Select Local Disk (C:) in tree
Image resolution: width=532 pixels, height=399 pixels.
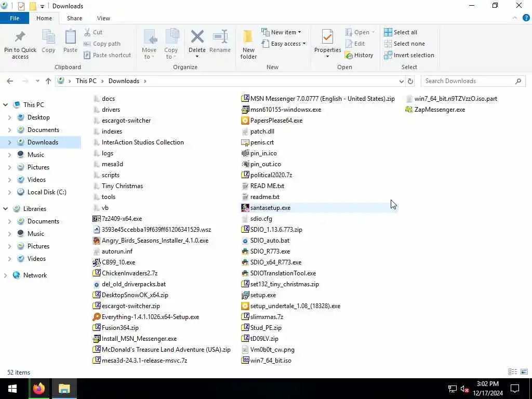(47, 192)
